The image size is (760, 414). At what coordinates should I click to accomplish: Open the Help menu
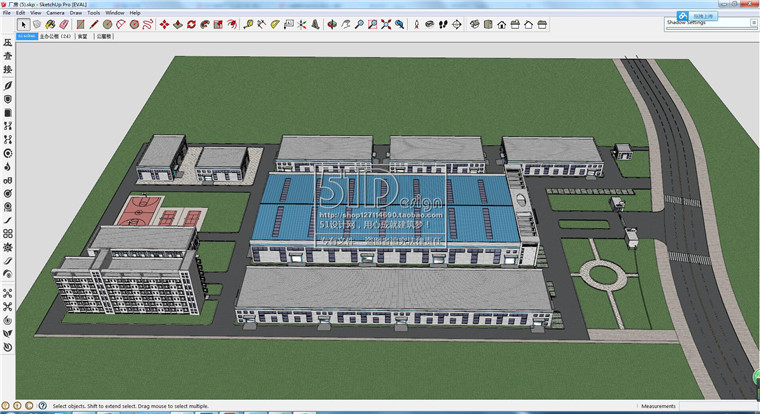135,13
